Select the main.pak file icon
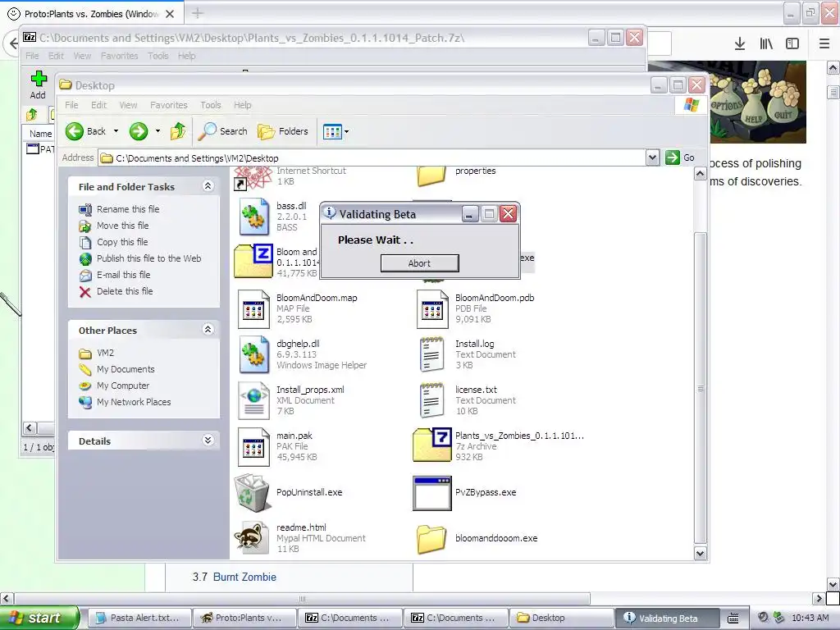The width and height of the screenshot is (840, 630). point(253,447)
